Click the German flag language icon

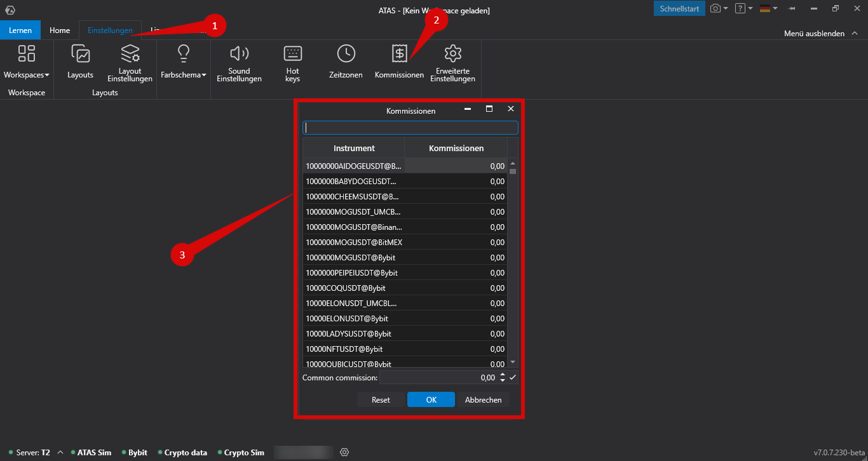765,8
